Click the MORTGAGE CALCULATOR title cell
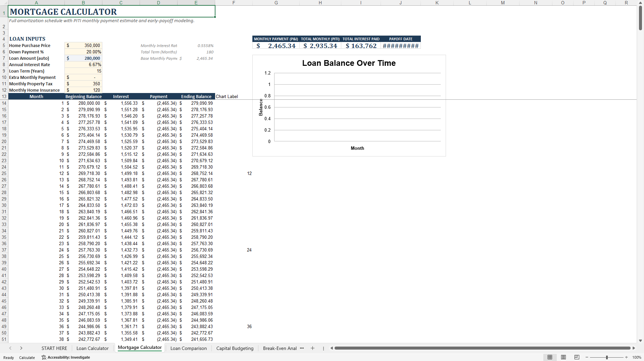644x361 pixels. coord(111,12)
